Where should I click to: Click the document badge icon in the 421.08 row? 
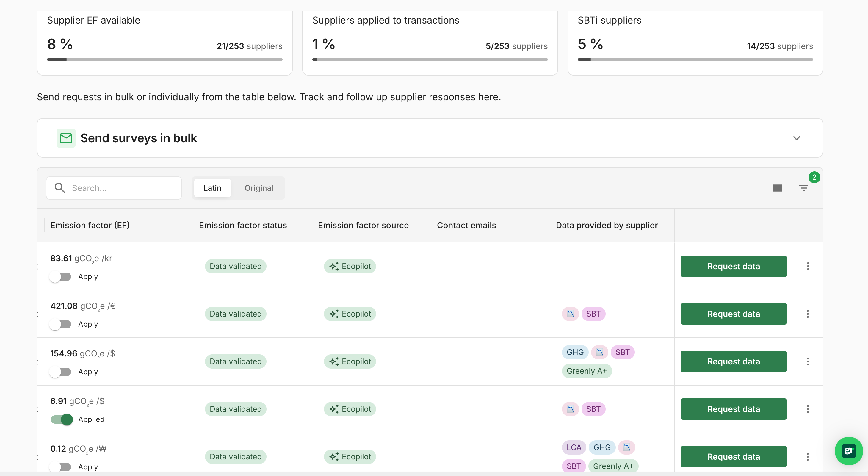tap(570, 314)
